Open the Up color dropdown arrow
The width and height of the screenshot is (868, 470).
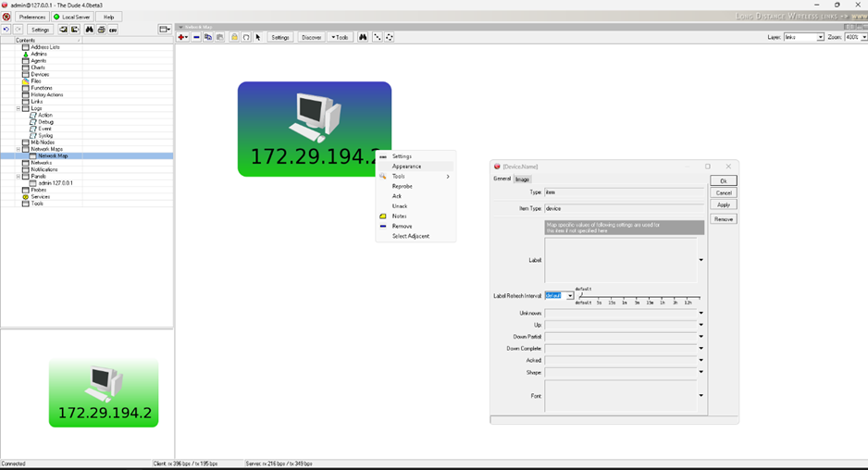701,325
